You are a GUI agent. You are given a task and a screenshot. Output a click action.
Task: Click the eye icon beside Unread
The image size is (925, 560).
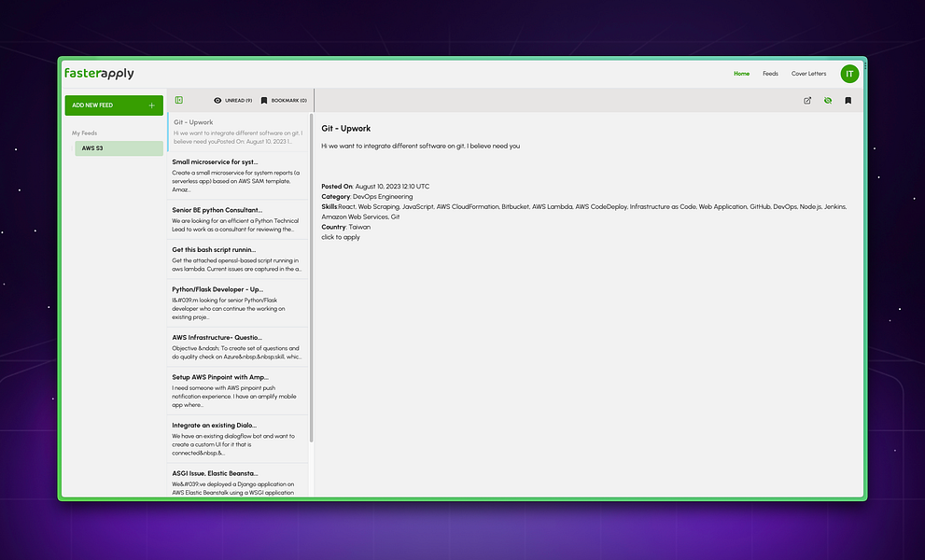217,100
